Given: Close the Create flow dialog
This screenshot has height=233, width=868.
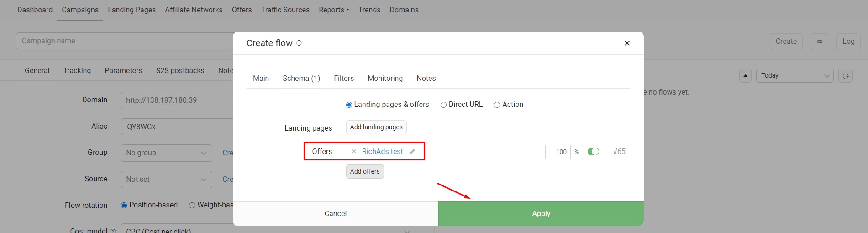Looking at the screenshot, I should pos(627,43).
